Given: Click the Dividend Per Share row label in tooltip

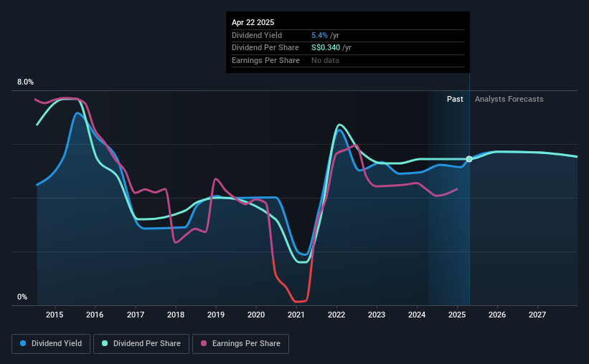Looking at the screenshot, I should (265, 48).
